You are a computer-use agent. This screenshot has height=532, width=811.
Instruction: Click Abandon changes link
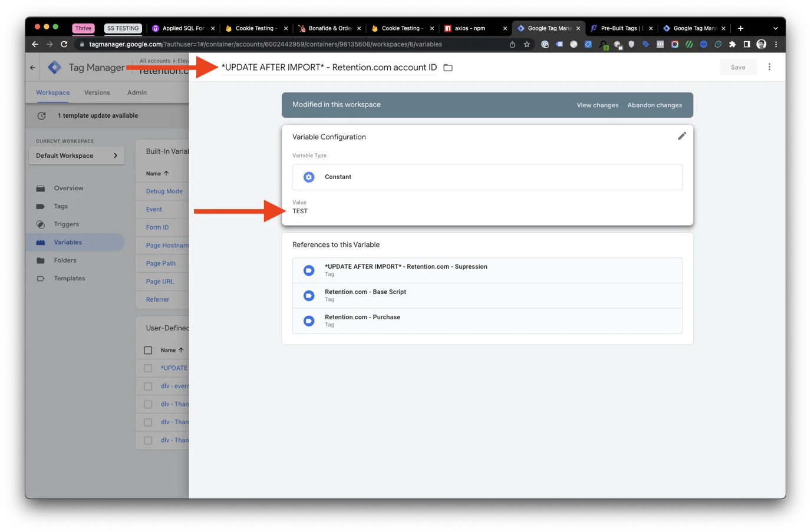pos(654,105)
